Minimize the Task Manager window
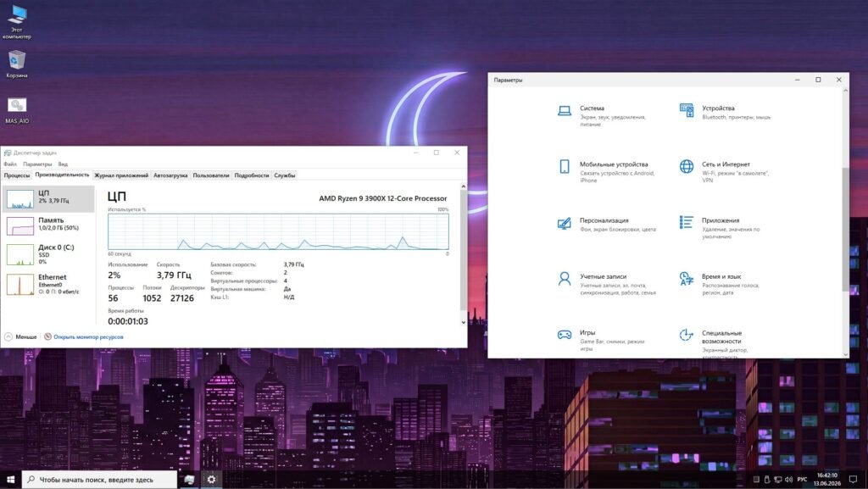This screenshot has height=489, width=868. [x=415, y=153]
